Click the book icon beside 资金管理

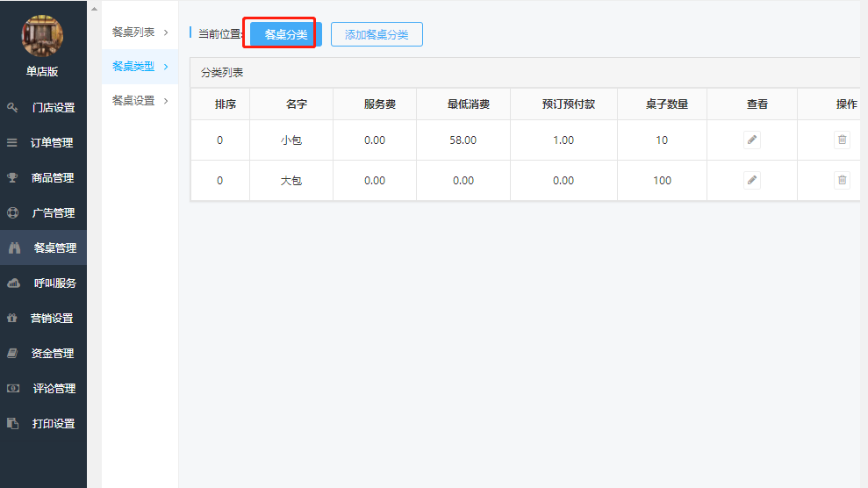click(x=12, y=353)
